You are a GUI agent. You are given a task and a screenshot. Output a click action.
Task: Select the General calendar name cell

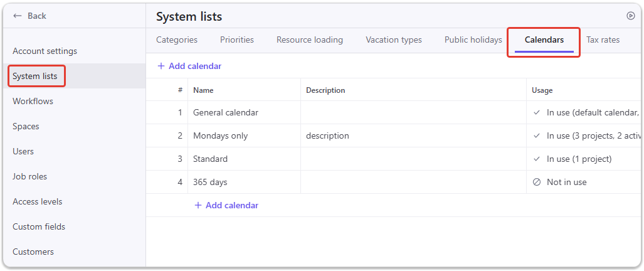244,112
